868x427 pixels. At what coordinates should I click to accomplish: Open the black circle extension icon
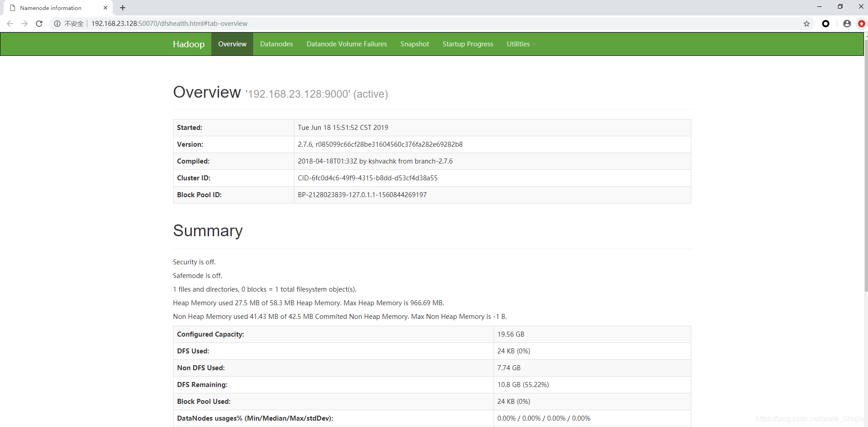(x=826, y=24)
